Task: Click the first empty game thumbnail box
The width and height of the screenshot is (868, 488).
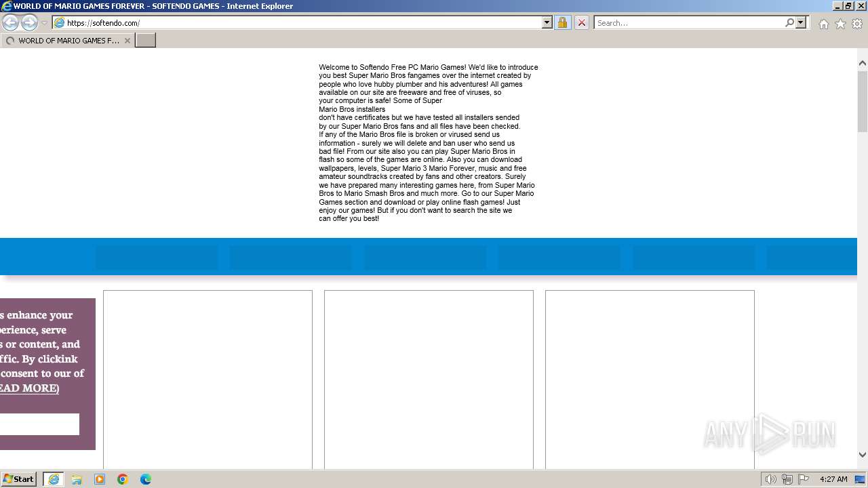Action: [208, 380]
